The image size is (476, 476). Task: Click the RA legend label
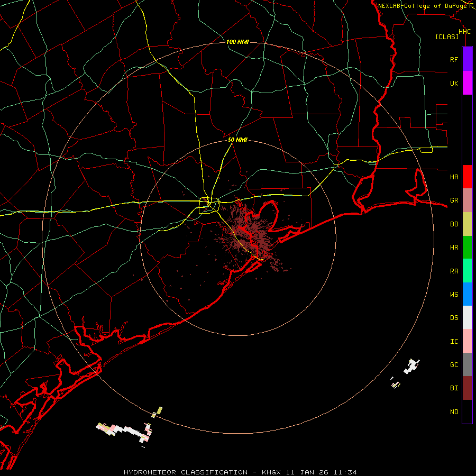point(454,271)
